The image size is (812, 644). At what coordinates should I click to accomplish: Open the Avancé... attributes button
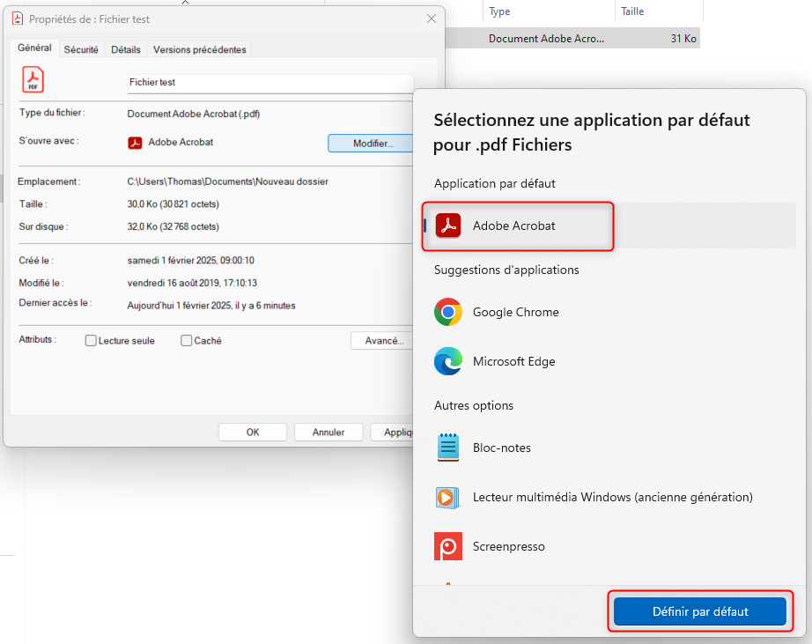[382, 341]
